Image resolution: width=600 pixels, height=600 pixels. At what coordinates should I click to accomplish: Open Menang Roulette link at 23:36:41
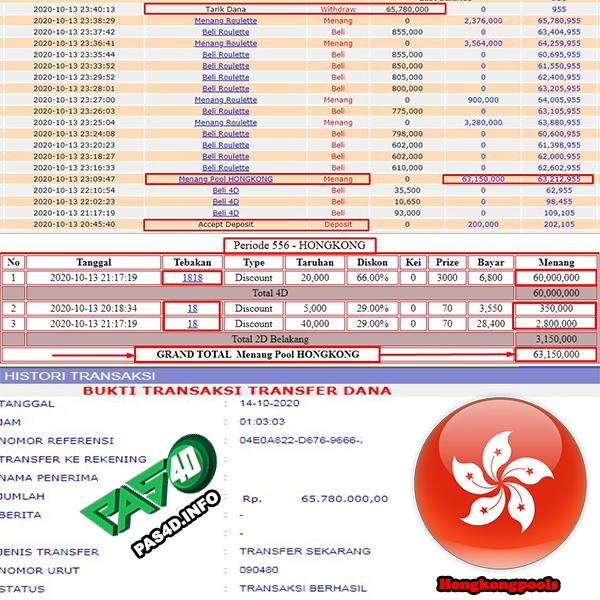point(226,43)
